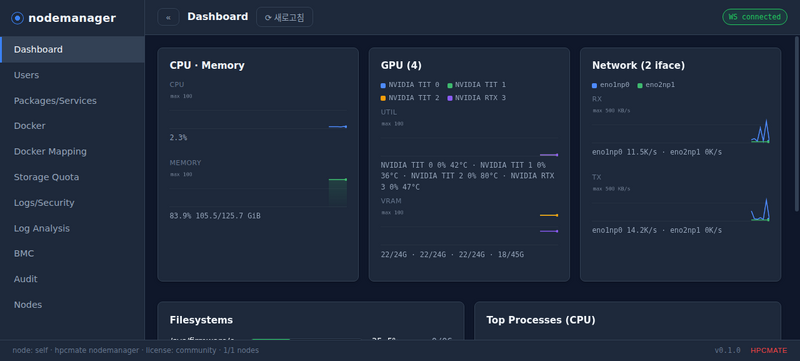Click the RX rate eno1np0 11.5K/s text

657,152
